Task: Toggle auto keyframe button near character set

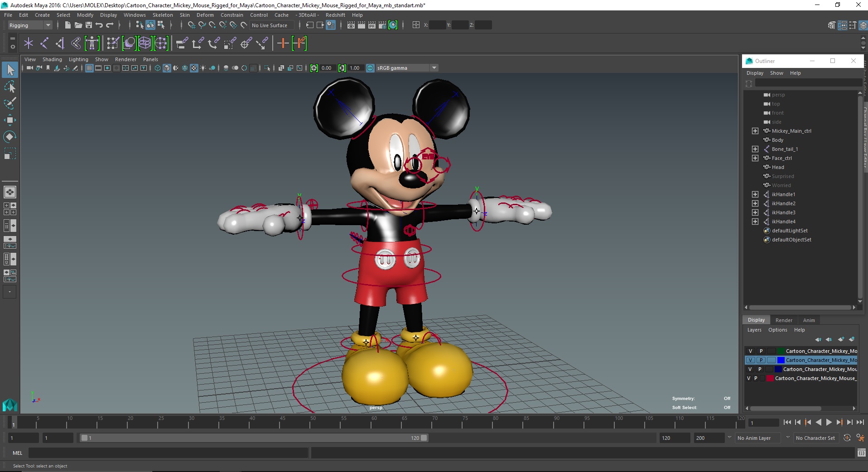Action: point(847,438)
